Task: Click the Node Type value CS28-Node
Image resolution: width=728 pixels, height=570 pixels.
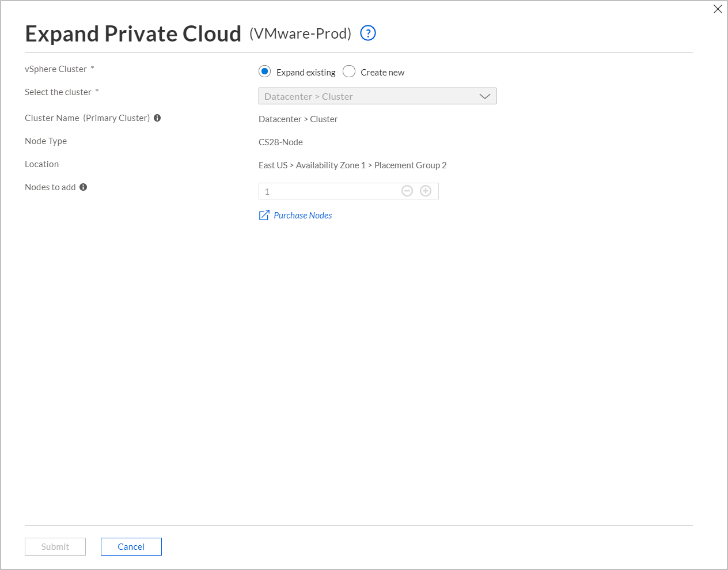Action: coord(280,142)
